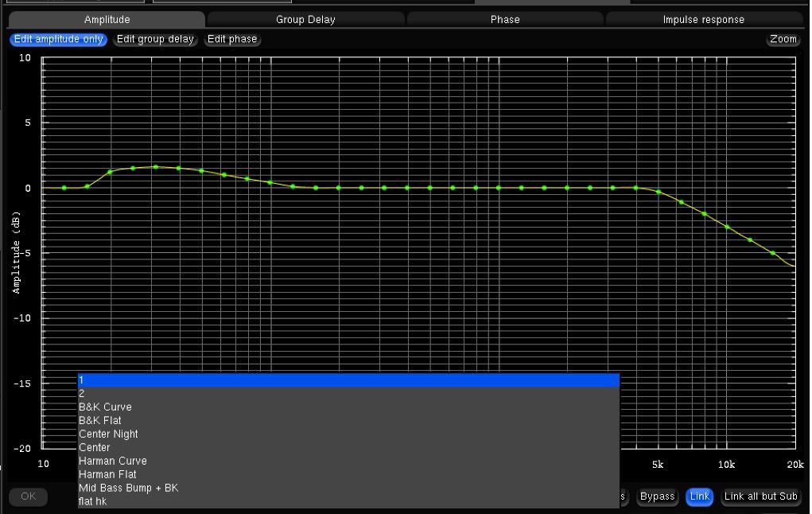Select B&K Curve preset
Image resolution: width=812 pixels, height=514 pixels.
pos(348,407)
